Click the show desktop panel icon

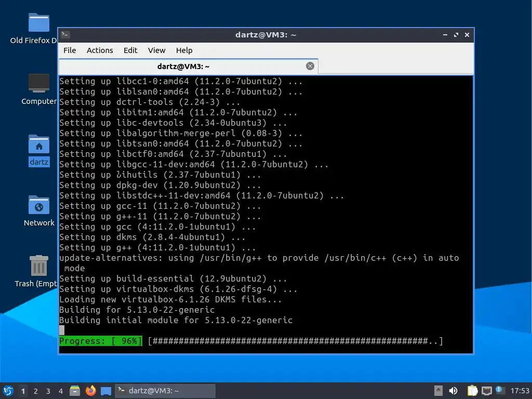coord(106,391)
